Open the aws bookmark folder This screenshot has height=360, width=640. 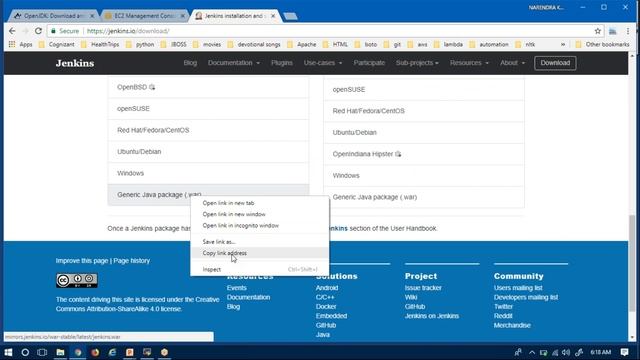(x=418, y=44)
